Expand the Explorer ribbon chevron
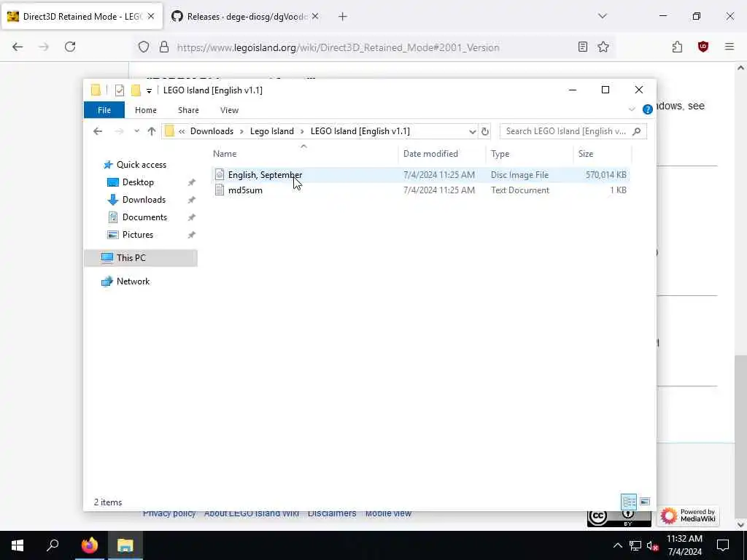Screen dimensions: 747x560 pyautogui.click(x=632, y=110)
